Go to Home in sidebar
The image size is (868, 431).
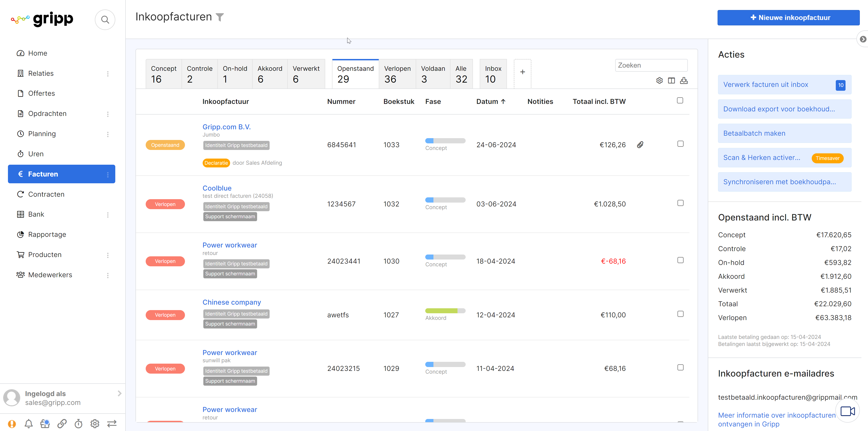(37, 53)
